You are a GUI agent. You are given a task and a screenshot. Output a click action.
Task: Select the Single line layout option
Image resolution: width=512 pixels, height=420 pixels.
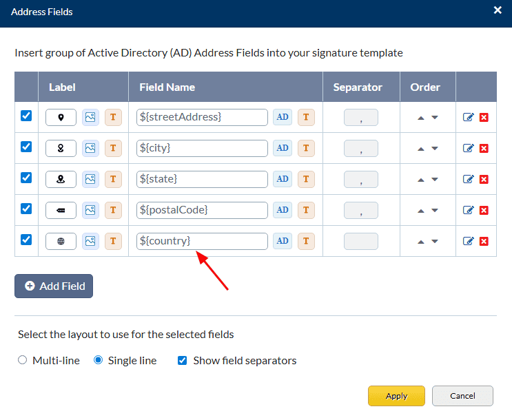[x=99, y=360]
